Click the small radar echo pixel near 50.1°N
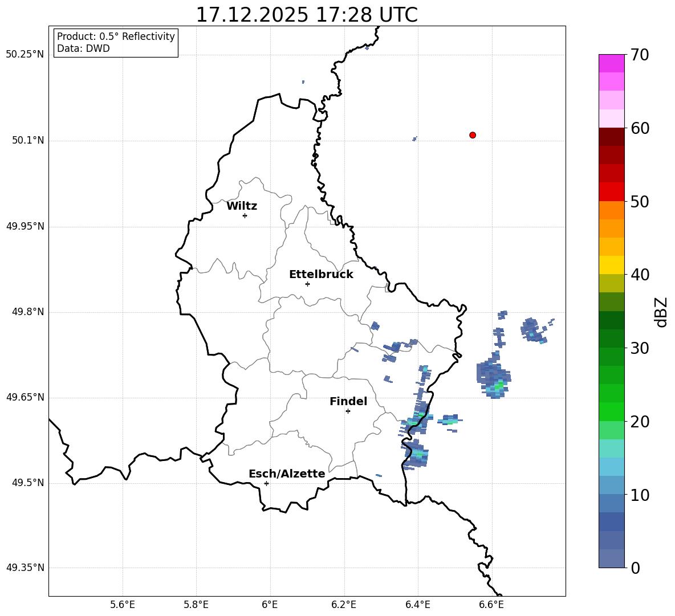675x616 pixels. click(414, 138)
